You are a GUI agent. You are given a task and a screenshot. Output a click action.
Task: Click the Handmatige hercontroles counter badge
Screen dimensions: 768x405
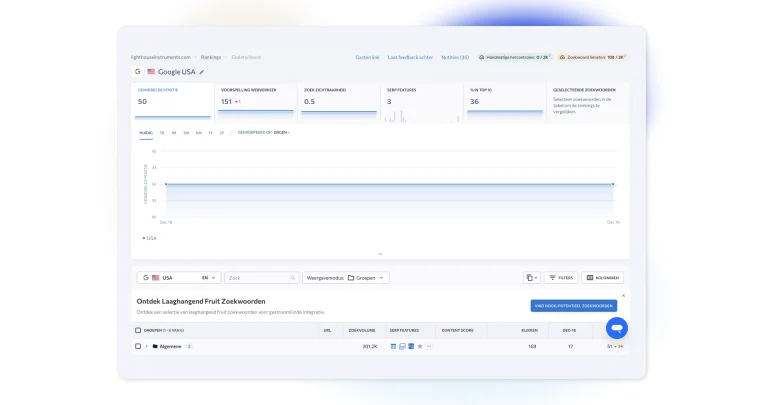coord(514,57)
